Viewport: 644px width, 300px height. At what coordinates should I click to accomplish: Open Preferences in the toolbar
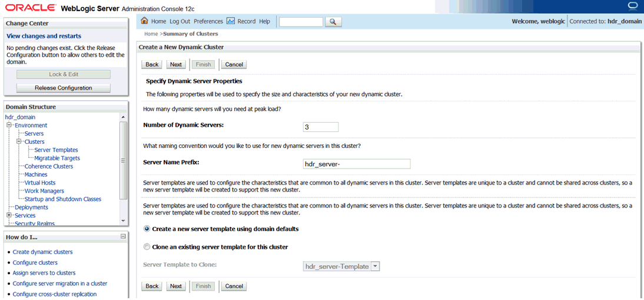(x=208, y=21)
